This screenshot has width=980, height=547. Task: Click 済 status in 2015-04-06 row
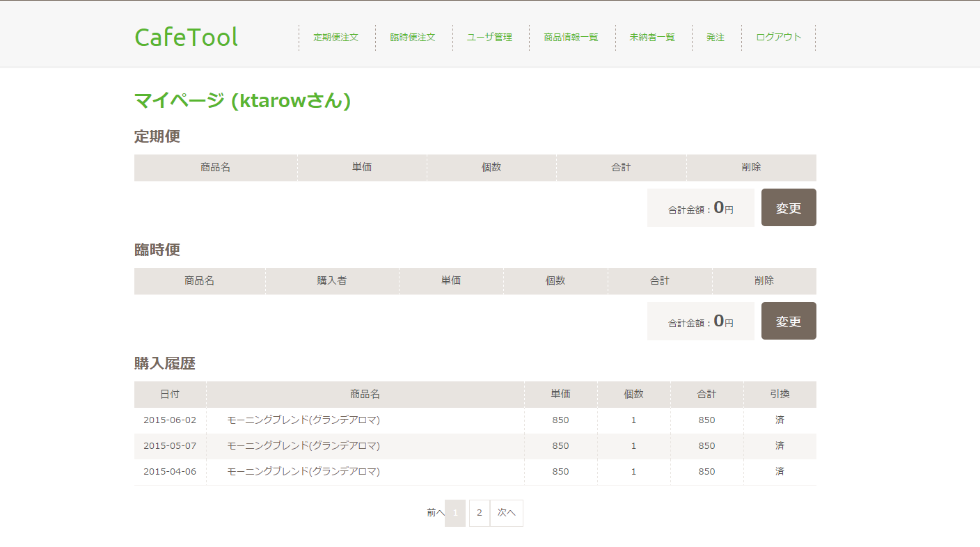tap(780, 472)
